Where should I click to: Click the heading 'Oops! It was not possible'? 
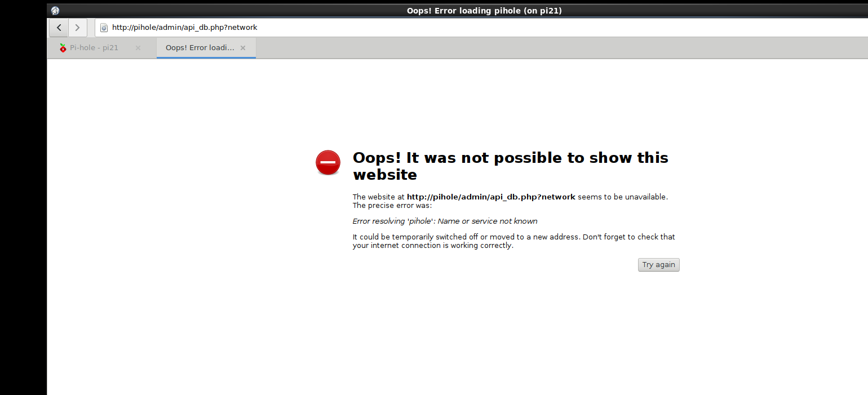pos(511,166)
